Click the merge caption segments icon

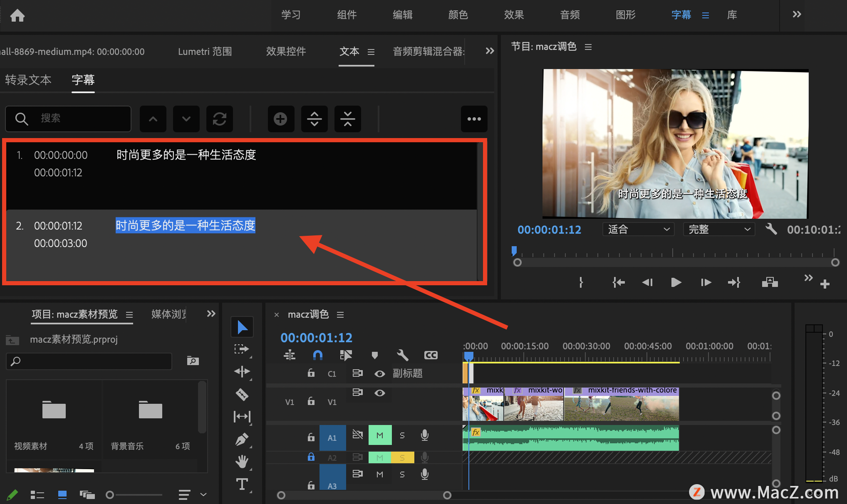[348, 119]
